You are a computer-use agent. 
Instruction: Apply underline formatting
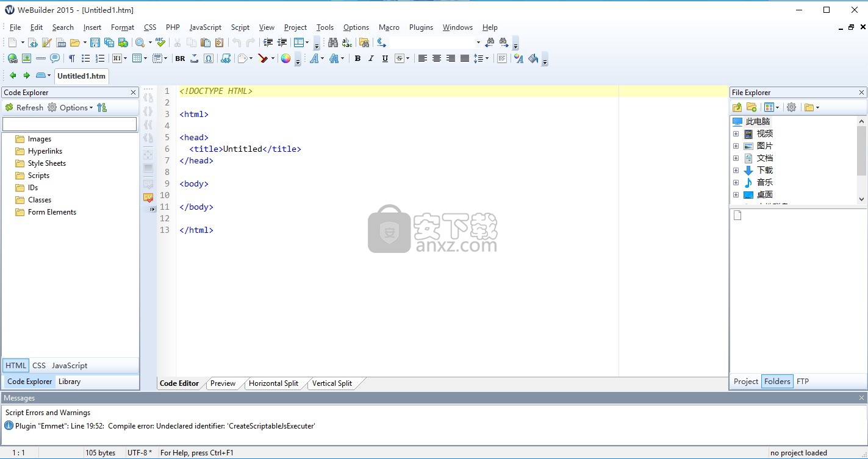point(385,59)
